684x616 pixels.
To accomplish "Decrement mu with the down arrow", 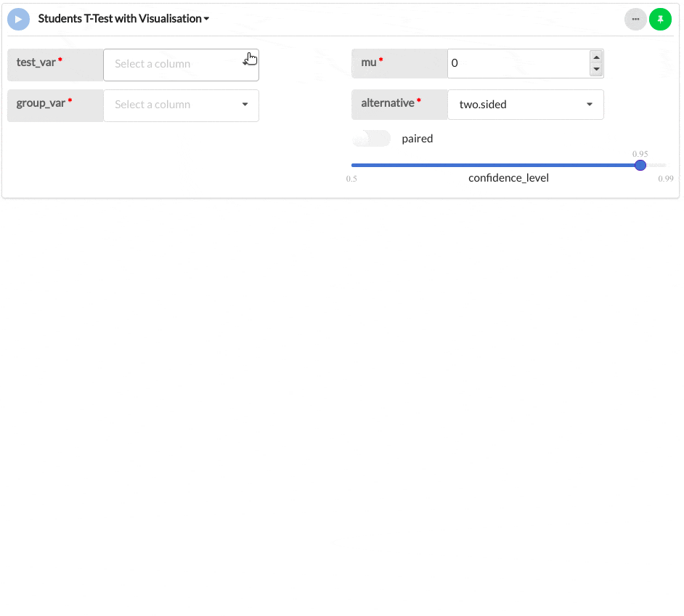I will coord(596,69).
